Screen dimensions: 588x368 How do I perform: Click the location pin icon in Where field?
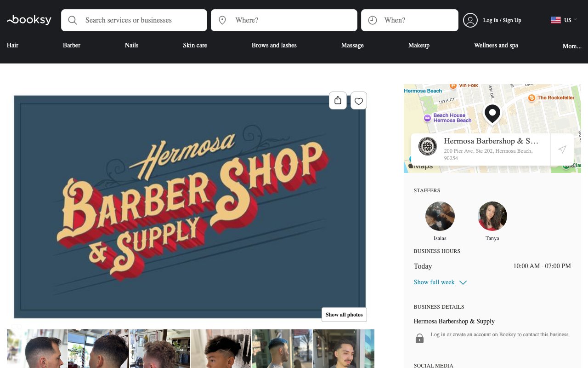tap(222, 20)
